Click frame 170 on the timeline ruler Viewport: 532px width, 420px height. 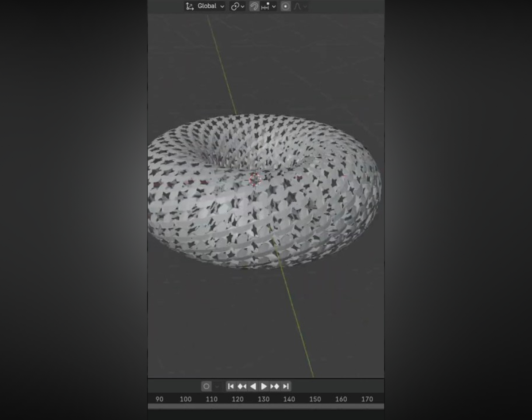click(367, 399)
